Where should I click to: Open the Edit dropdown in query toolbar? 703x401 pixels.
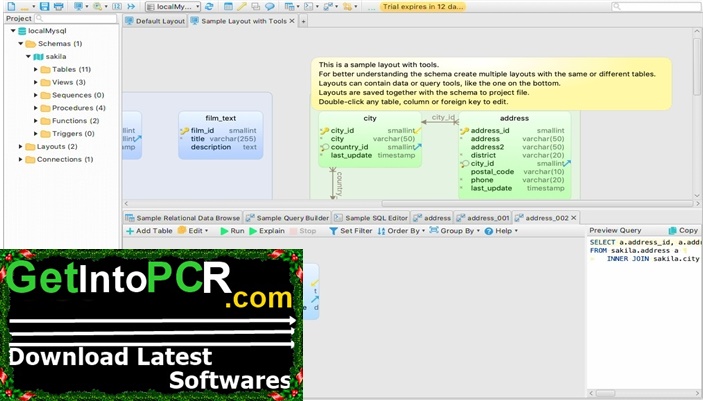point(193,231)
